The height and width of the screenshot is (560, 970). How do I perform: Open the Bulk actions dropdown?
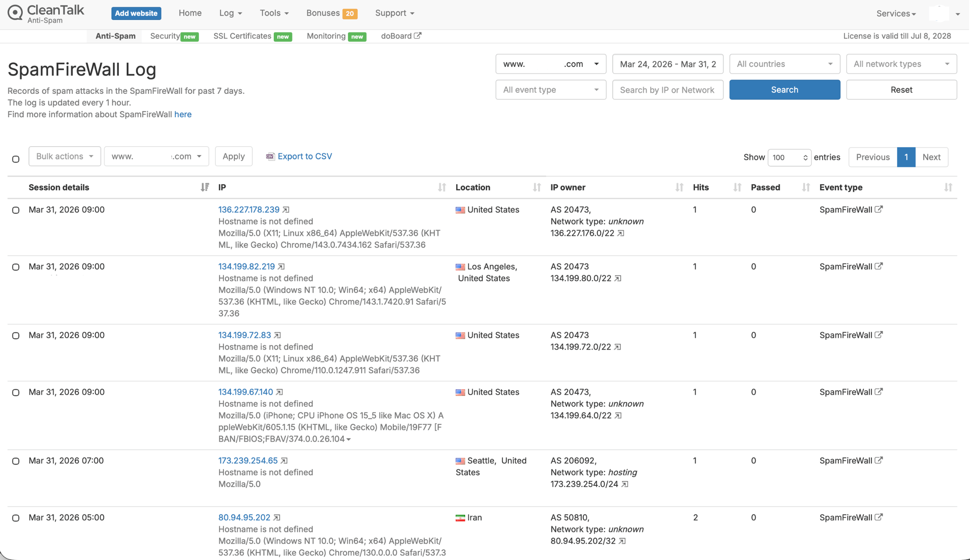point(65,156)
